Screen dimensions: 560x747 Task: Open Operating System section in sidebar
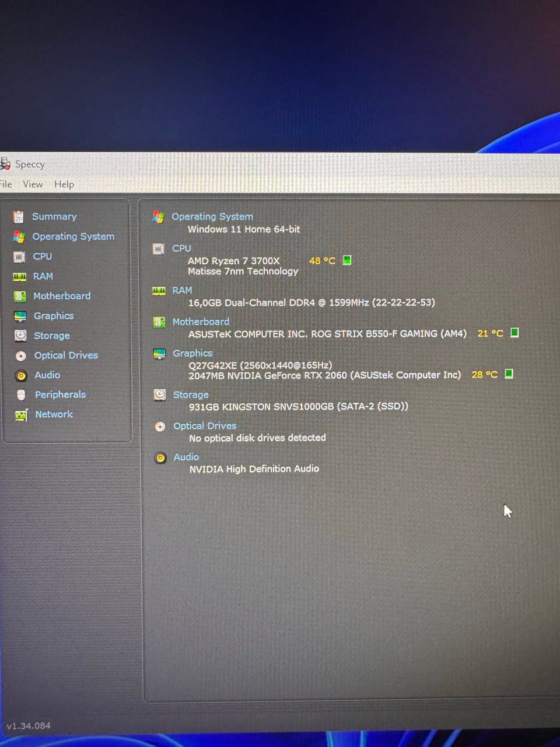(73, 236)
